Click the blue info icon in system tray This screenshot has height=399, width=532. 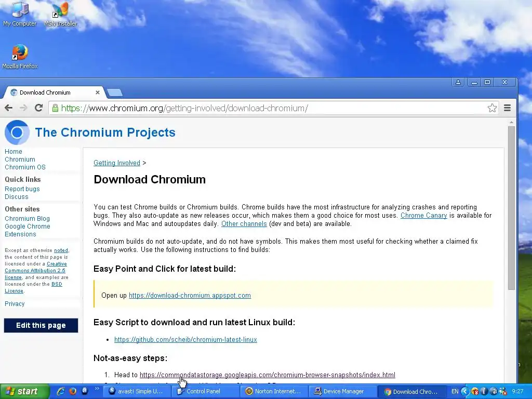coord(484,391)
